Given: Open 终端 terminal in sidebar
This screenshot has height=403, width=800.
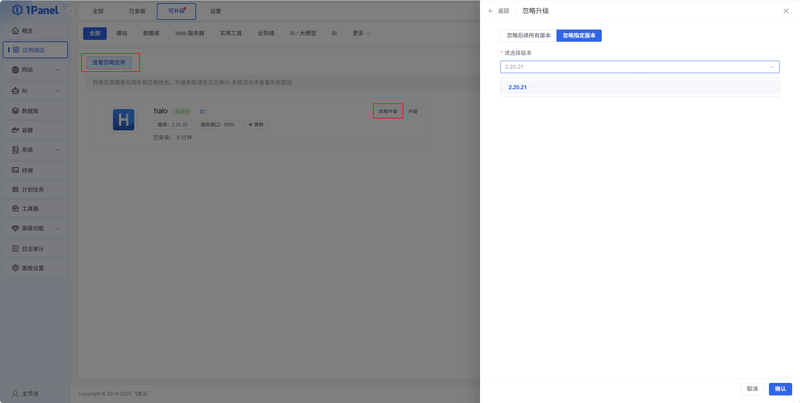Looking at the screenshot, I should coord(35,170).
